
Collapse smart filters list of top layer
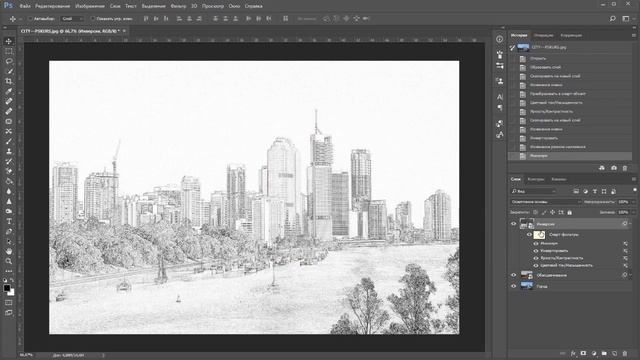click(631, 224)
